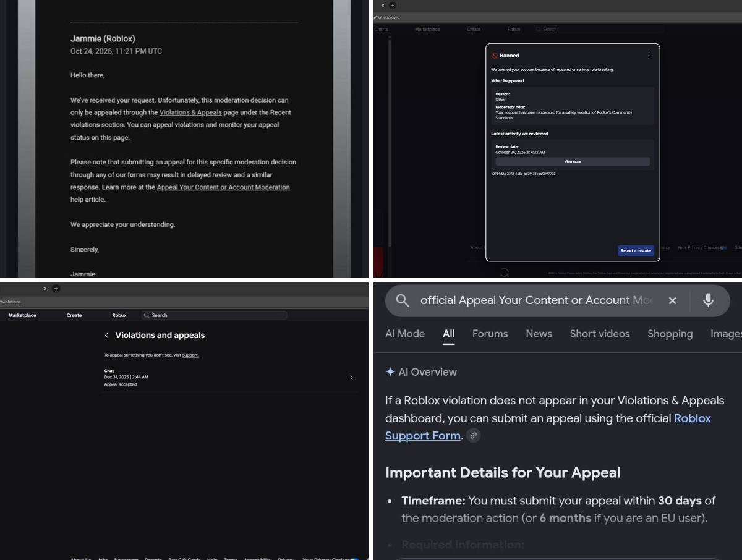Follow the Violations & Appeals email link
Screen dimensions: 742x560
pyautogui.click(x=190, y=112)
